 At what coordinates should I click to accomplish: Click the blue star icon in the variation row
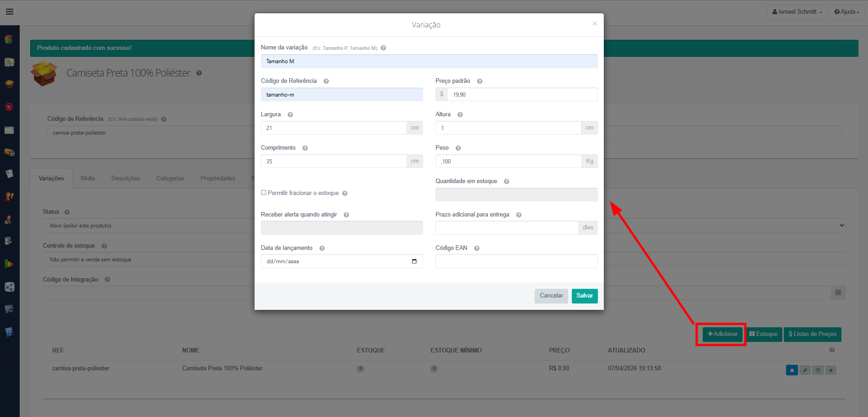[792, 370]
